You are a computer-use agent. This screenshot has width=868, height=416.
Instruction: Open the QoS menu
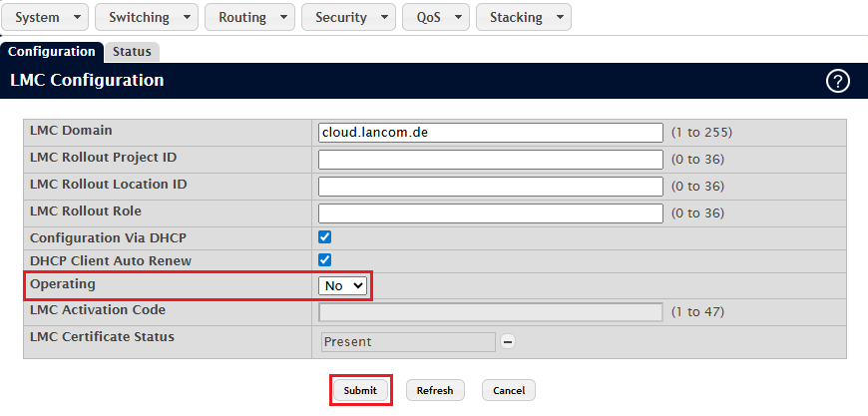tap(435, 17)
